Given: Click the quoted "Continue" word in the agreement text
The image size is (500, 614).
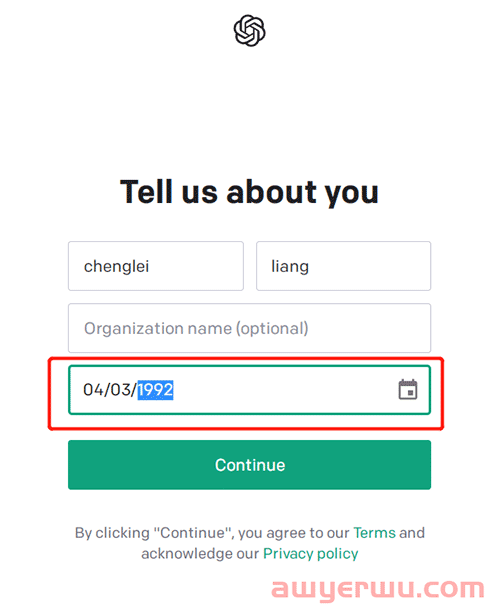Looking at the screenshot, I should click(x=193, y=533).
